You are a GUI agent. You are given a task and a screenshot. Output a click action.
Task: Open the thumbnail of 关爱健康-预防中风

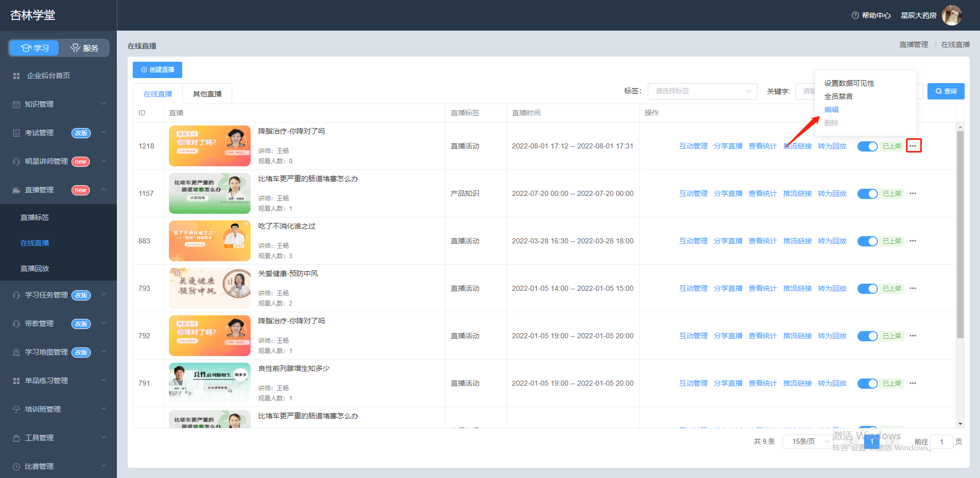[210, 288]
